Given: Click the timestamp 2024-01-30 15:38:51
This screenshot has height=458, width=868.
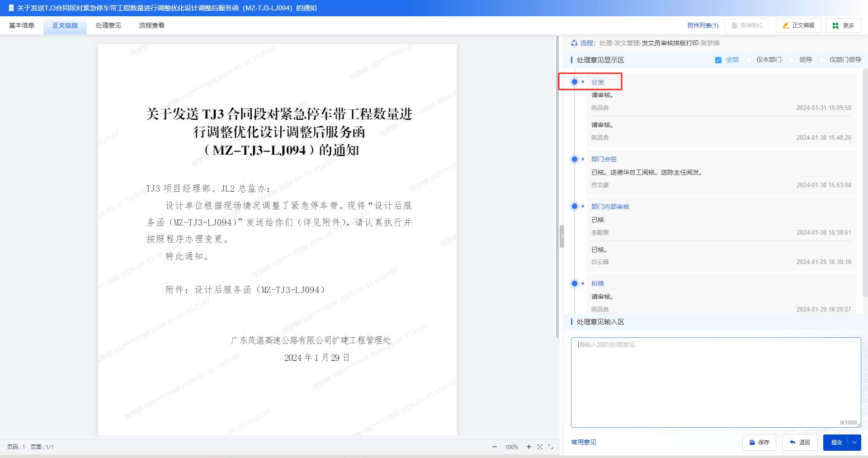Looking at the screenshot, I should pyautogui.click(x=824, y=232).
